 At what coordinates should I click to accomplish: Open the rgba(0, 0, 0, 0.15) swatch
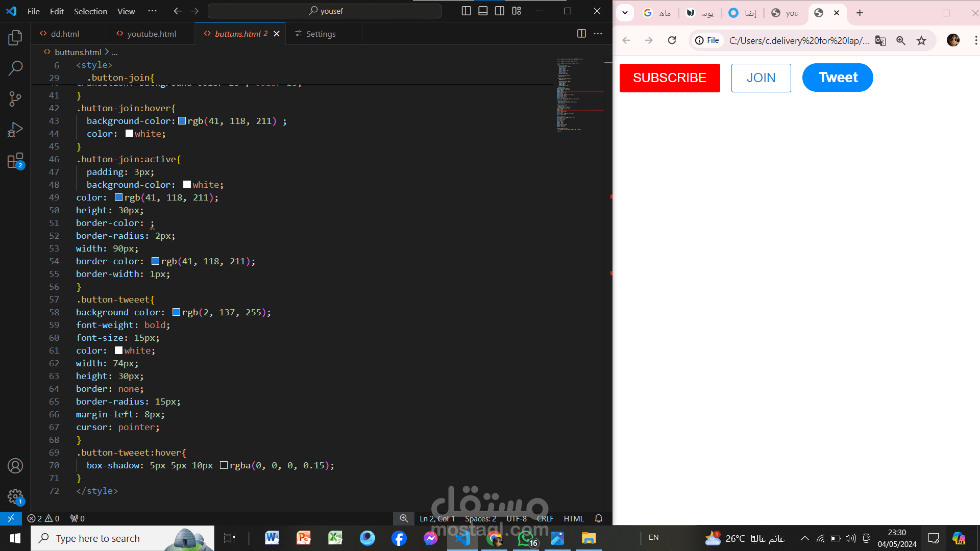coord(224,465)
